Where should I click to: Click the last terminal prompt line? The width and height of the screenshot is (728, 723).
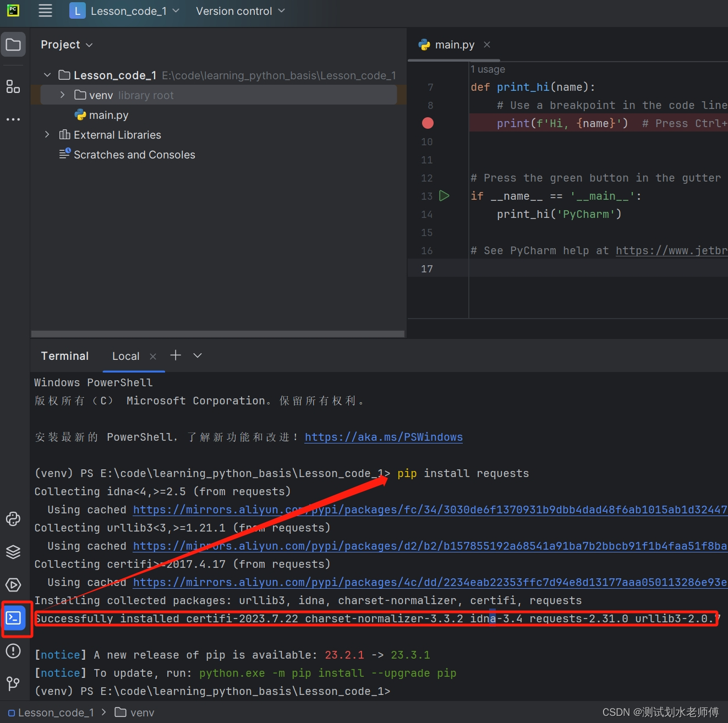pos(212,691)
